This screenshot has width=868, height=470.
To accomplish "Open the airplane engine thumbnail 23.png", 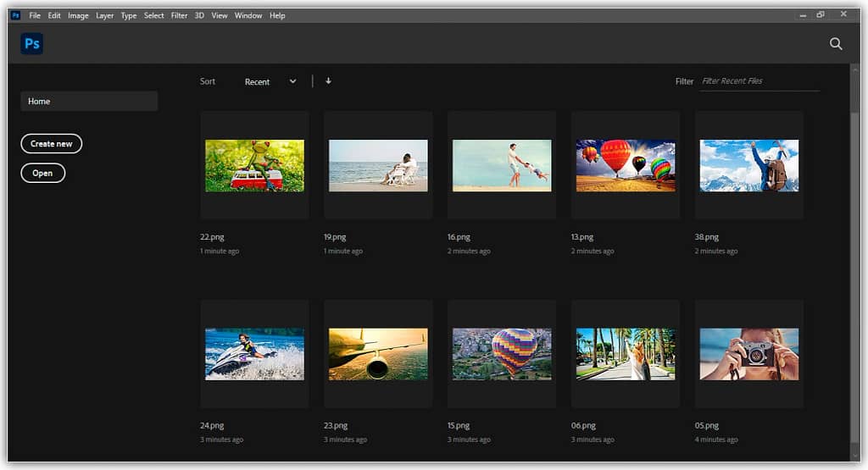I will pos(378,354).
